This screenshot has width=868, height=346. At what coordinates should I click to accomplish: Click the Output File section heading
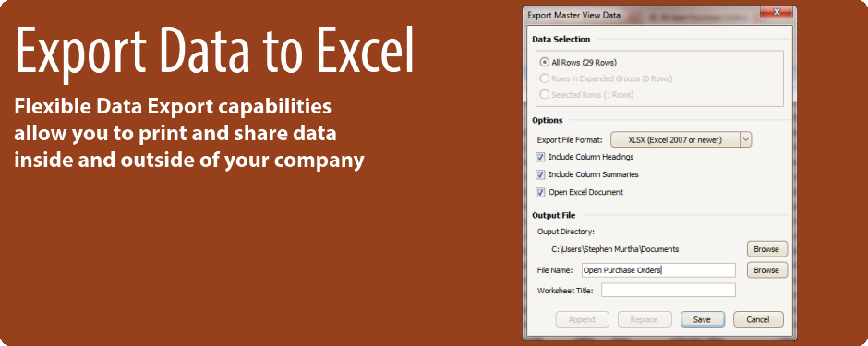pos(553,216)
